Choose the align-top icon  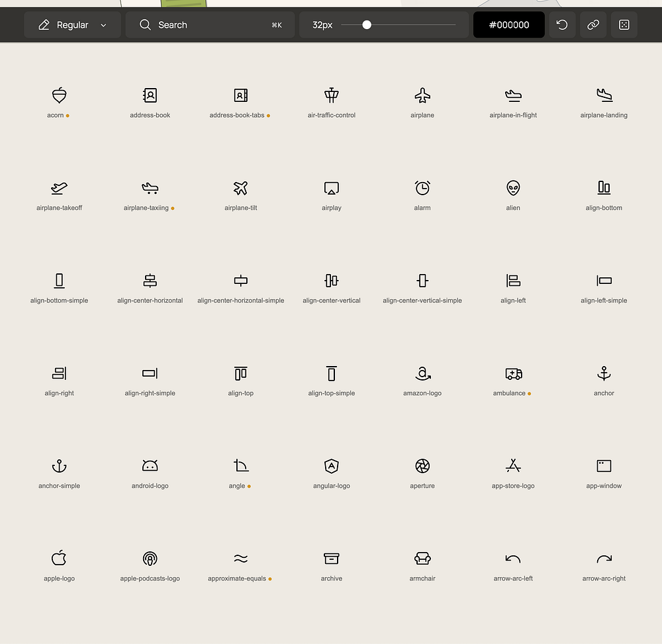(x=241, y=373)
